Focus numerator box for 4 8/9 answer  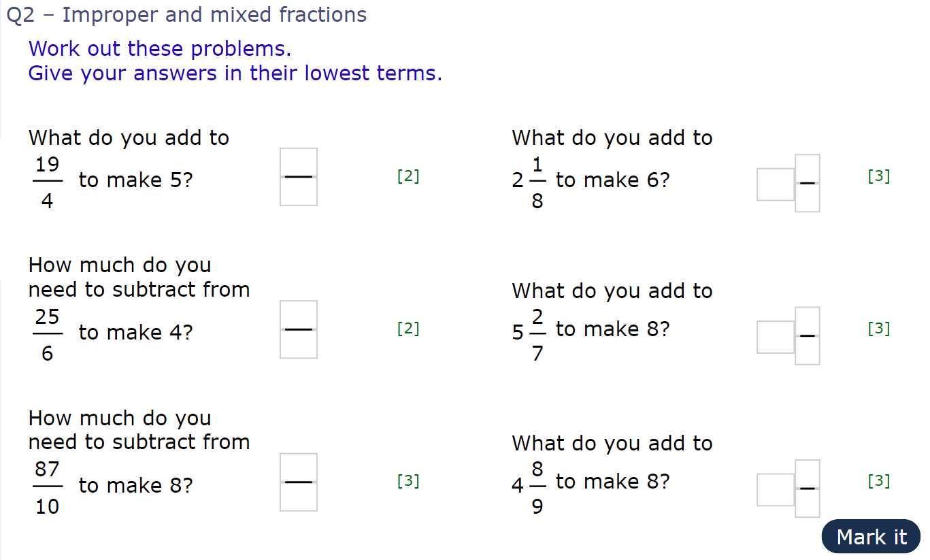coord(808,474)
